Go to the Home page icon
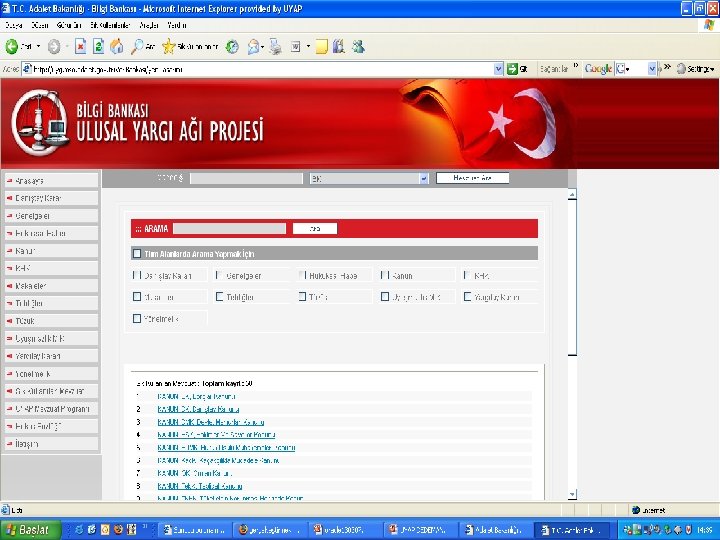Image resolution: width=720 pixels, height=540 pixels. tap(117, 46)
